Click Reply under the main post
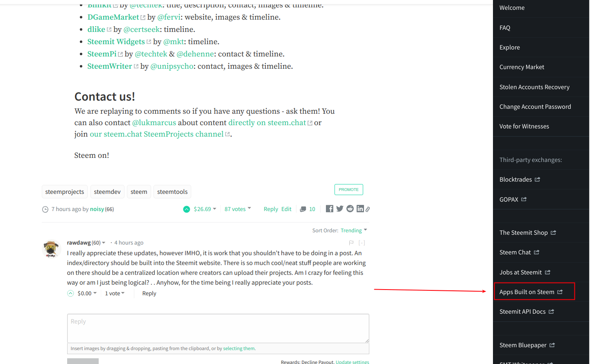This screenshot has width=590, height=364. [x=271, y=209]
